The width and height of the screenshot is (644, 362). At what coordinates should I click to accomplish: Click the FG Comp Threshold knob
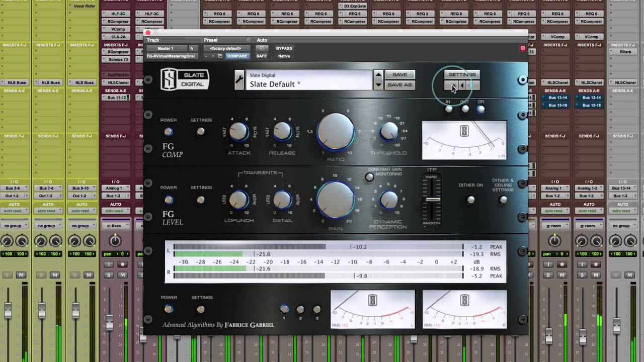(x=388, y=131)
